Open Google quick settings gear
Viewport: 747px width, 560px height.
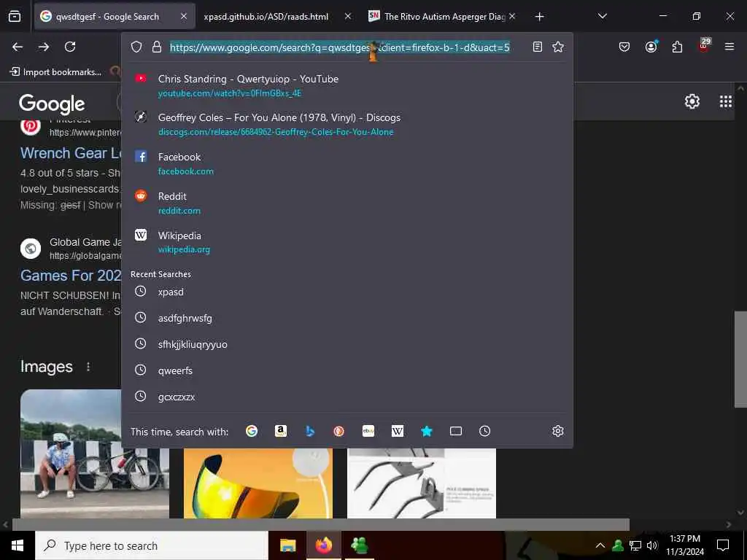point(692,101)
